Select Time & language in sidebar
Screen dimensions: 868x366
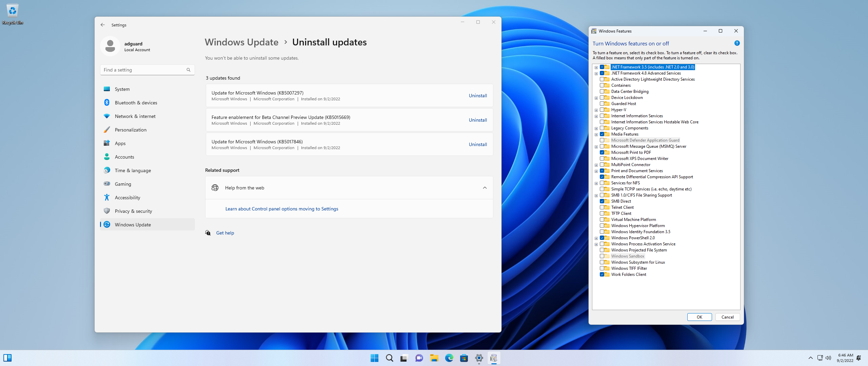click(x=147, y=170)
